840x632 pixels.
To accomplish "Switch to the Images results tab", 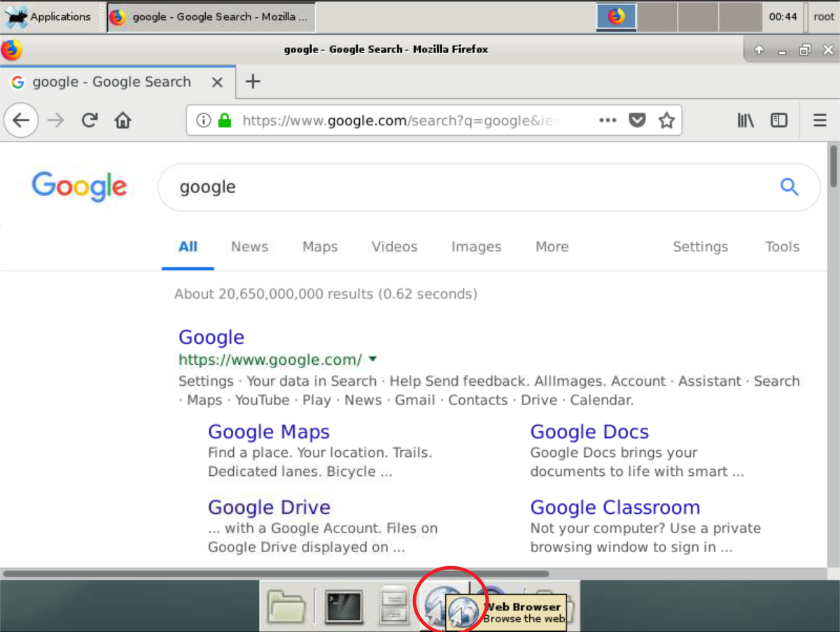I will (476, 246).
